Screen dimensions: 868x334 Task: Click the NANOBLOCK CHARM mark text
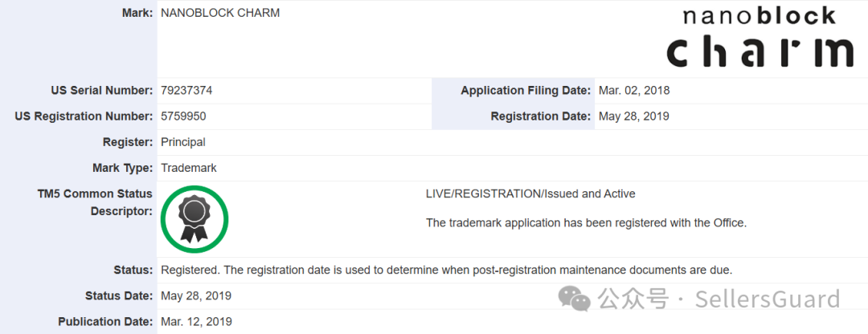[220, 14]
